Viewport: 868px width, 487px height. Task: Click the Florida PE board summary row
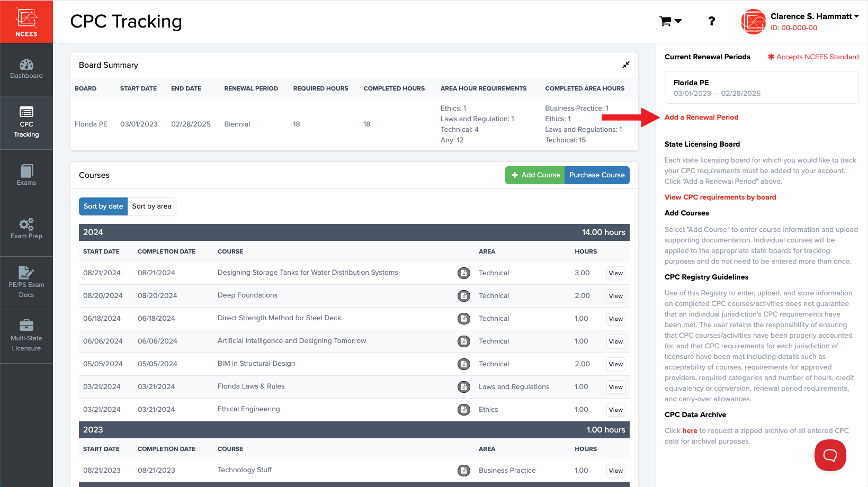coord(354,124)
